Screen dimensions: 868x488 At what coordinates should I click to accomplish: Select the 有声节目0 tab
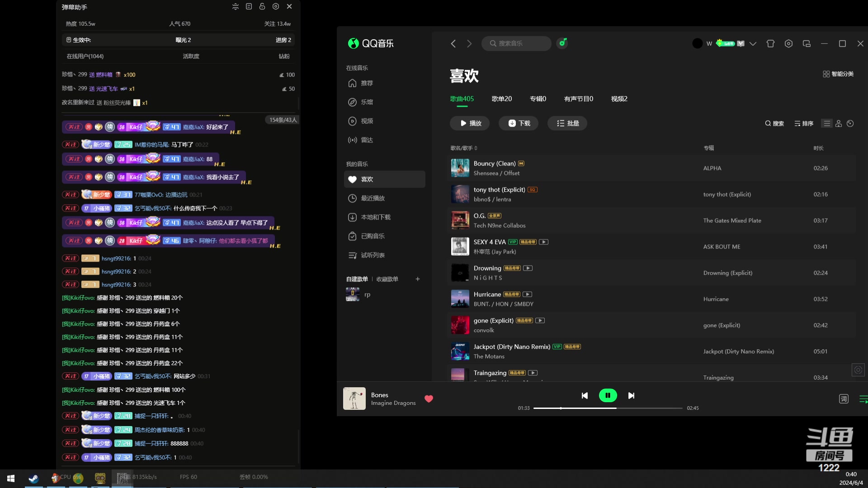579,99
